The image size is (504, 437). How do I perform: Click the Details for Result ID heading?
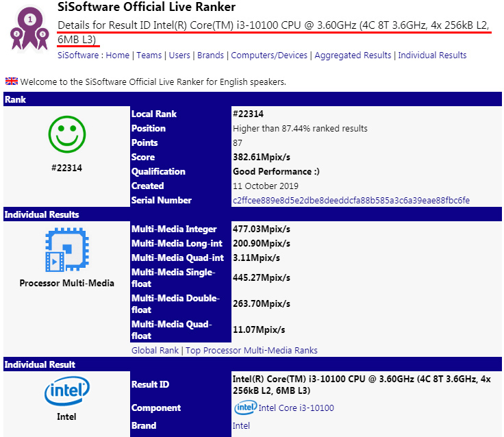click(273, 32)
